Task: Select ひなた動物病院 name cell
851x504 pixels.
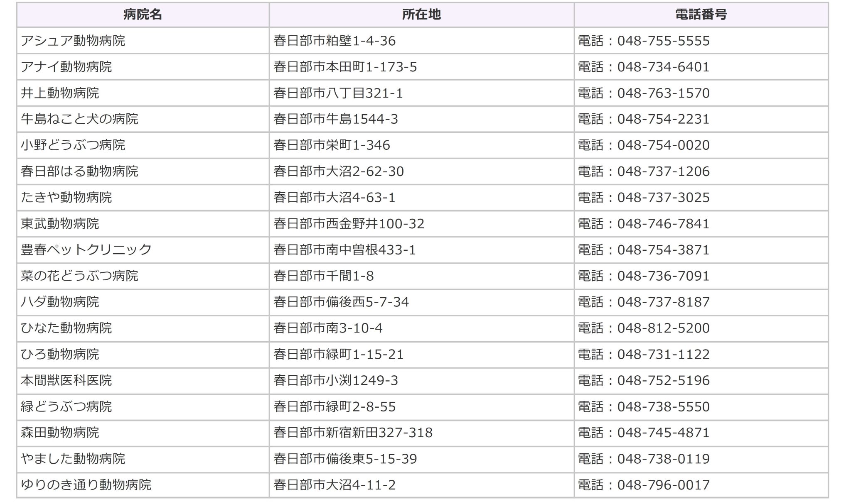Action: click(66, 328)
